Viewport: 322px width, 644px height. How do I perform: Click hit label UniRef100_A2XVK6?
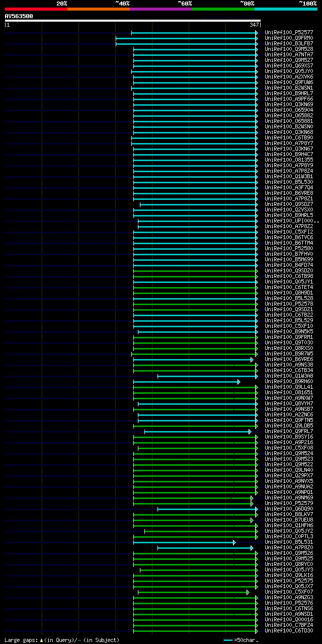pos(289,77)
